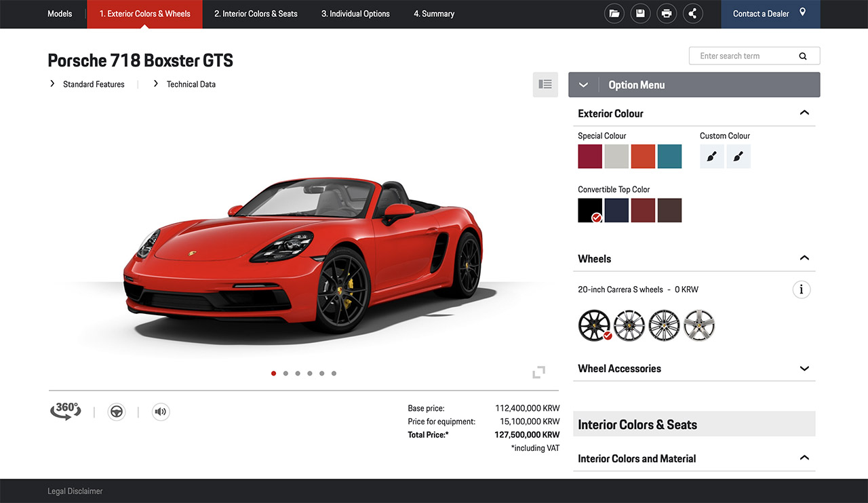Viewport: 868px width, 503px height.
Task: Select the second wheel thumbnail with silver spokes
Action: (629, 325)
